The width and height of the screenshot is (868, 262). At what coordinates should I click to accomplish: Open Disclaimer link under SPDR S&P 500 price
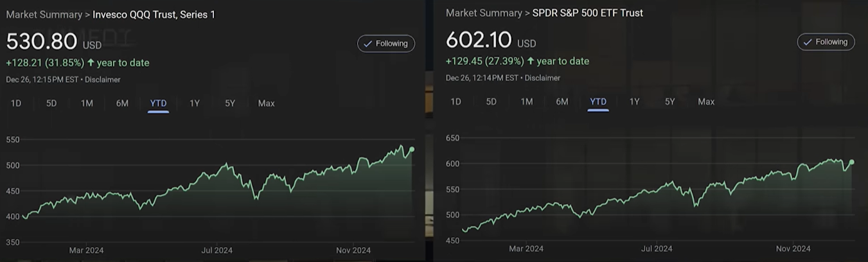542,78
